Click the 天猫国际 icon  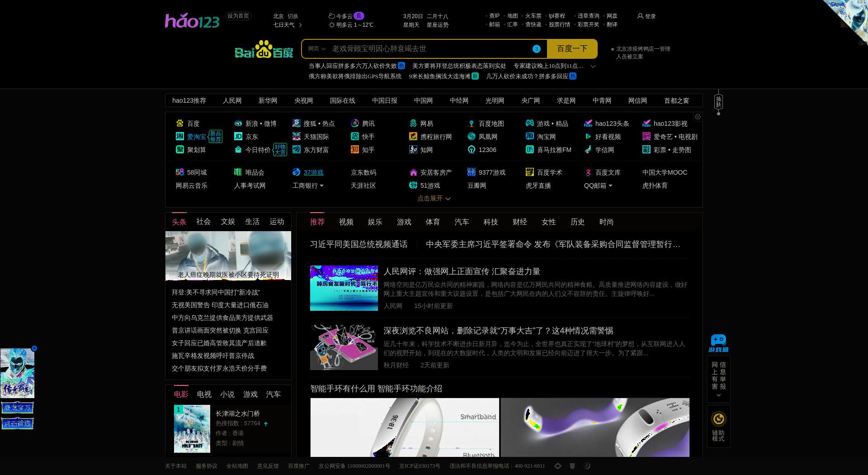(x=297, y=136)
